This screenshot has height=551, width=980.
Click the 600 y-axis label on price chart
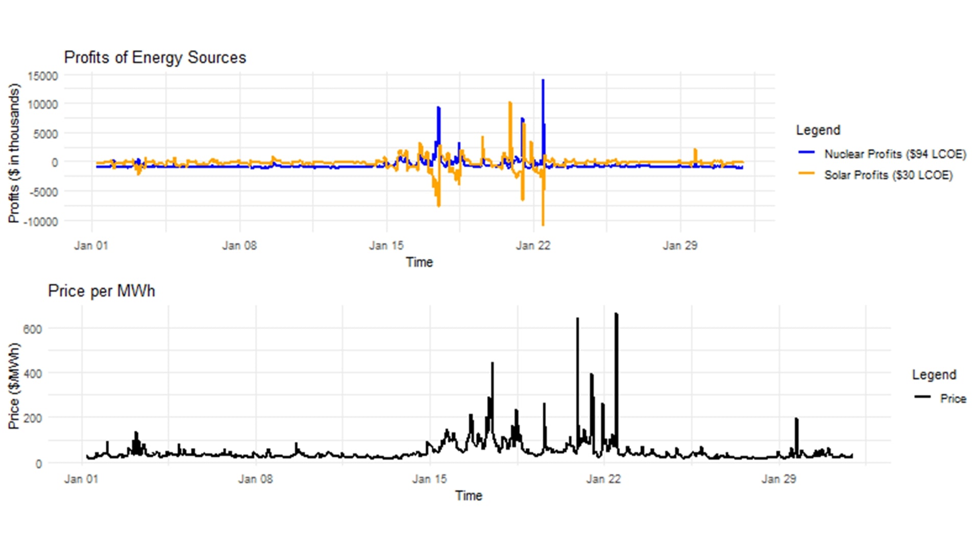point(32,329)
